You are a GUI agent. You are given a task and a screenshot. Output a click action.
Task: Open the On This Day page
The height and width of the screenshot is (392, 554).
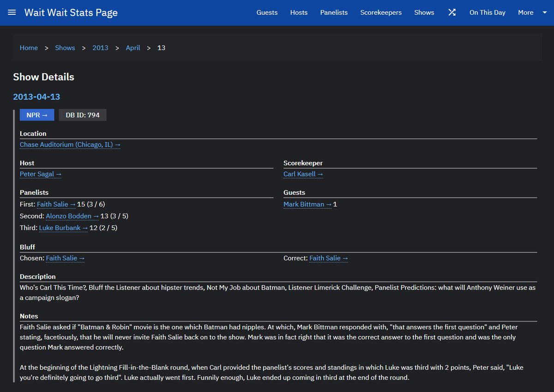[x=488, y=12]
